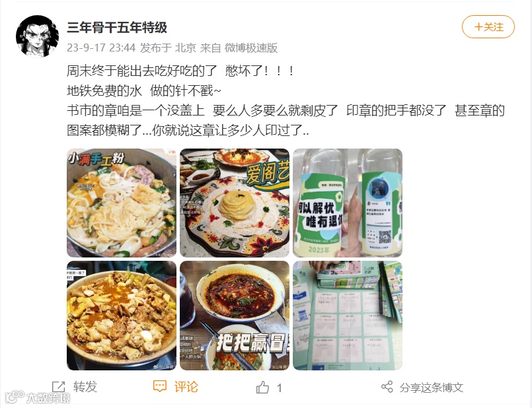Open the username 三年骨干五年特级 profile

117,28
